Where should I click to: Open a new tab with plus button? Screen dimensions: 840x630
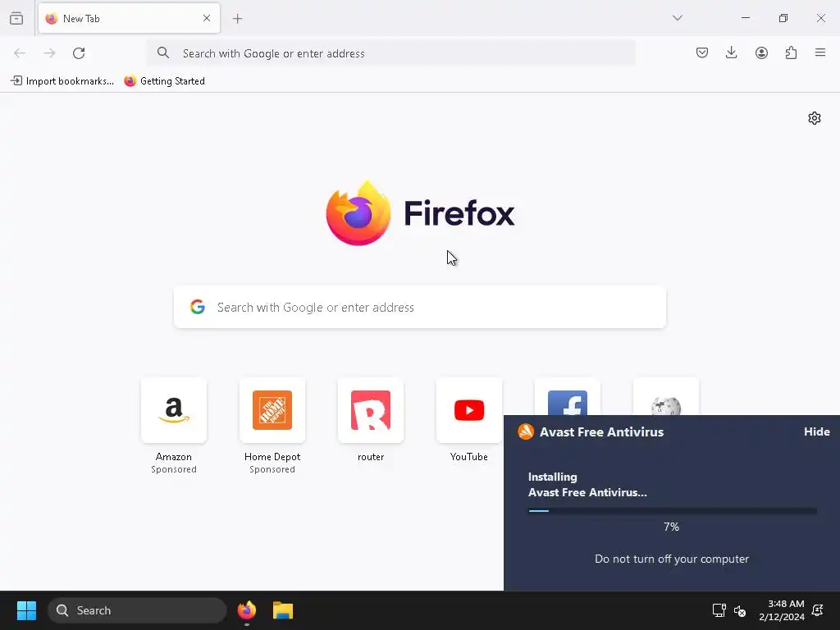click(237, 19)
